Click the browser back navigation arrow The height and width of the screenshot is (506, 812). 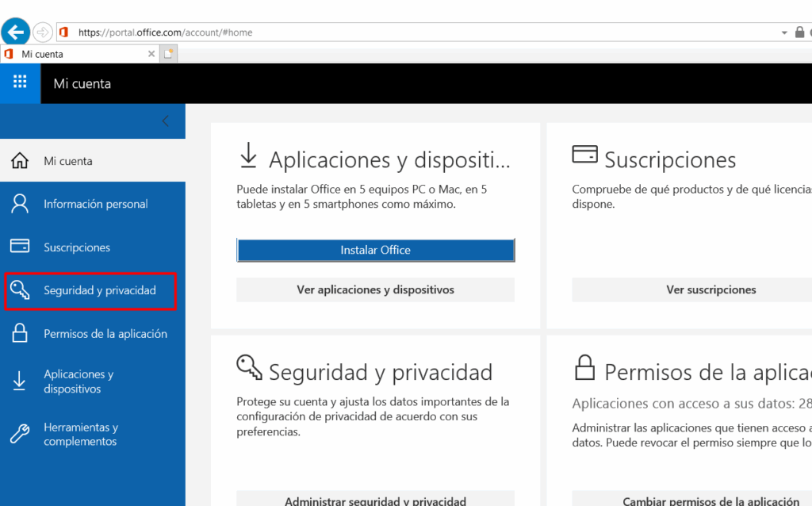[16, 32]
